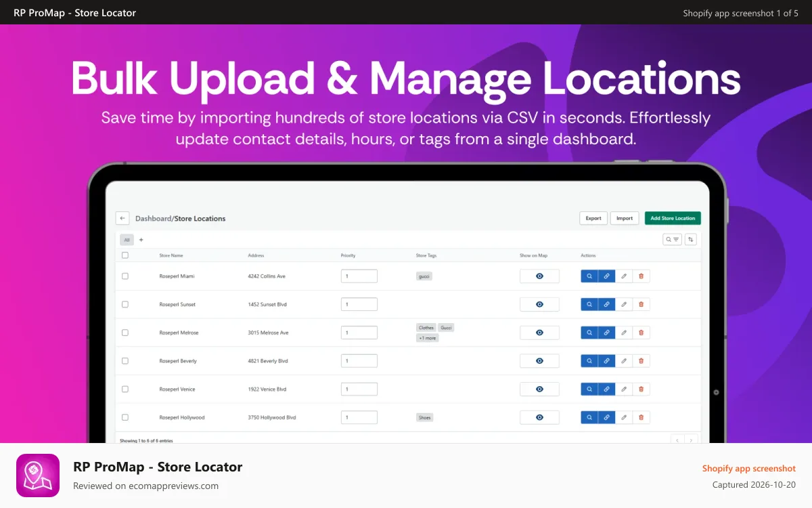
Task: Click the back arrow beside Dashboard breadcrumb
Action: (122, 218)
